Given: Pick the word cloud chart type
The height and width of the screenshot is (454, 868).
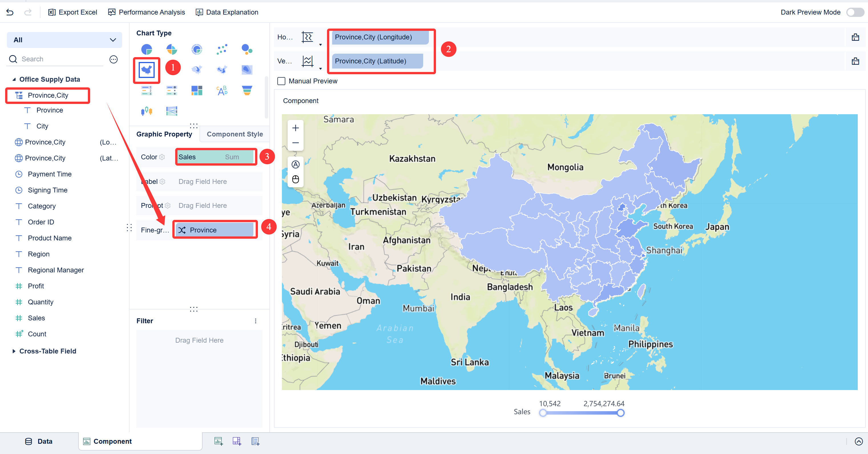Looking at the screenshot, I should (x=222, y=91).
